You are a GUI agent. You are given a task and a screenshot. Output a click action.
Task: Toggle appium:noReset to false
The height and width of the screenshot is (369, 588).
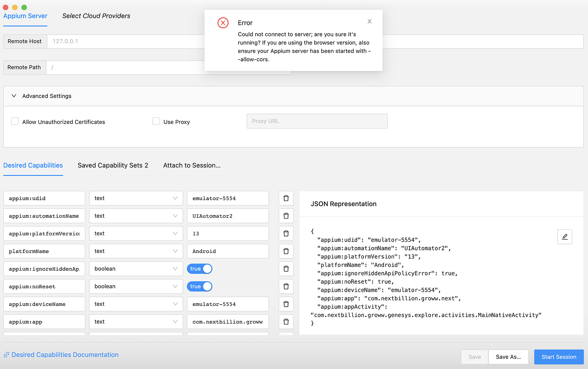pyautogui.click(x=199, y=286)
